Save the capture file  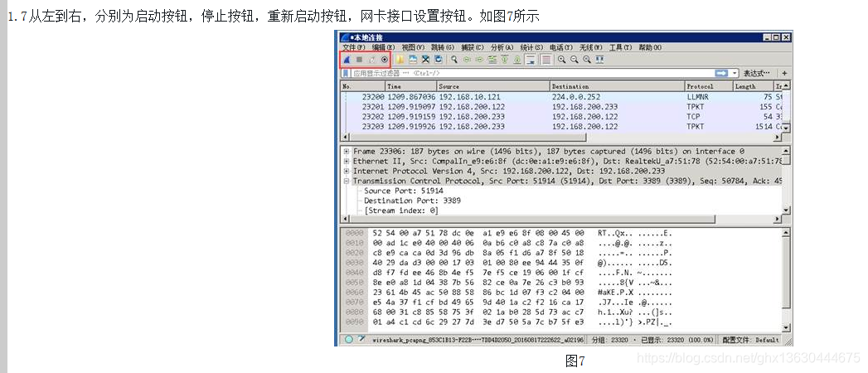(x=412, y=59)
